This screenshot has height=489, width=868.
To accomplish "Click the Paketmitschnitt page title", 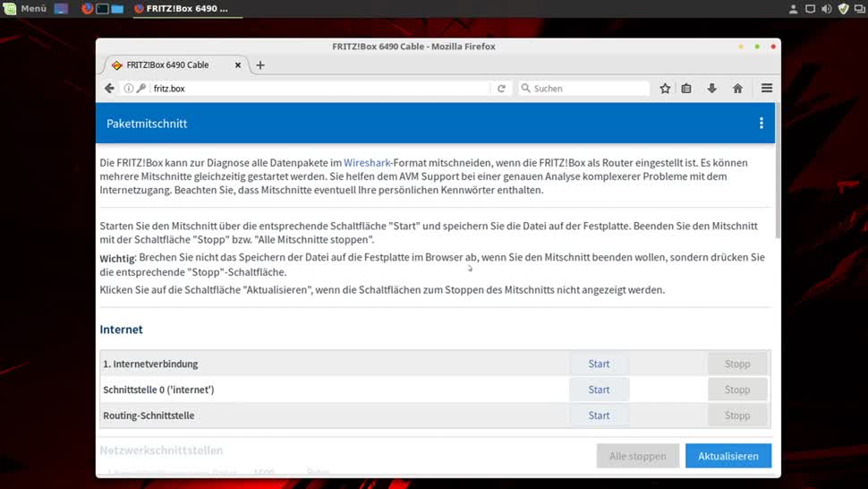I will [147, 124].
